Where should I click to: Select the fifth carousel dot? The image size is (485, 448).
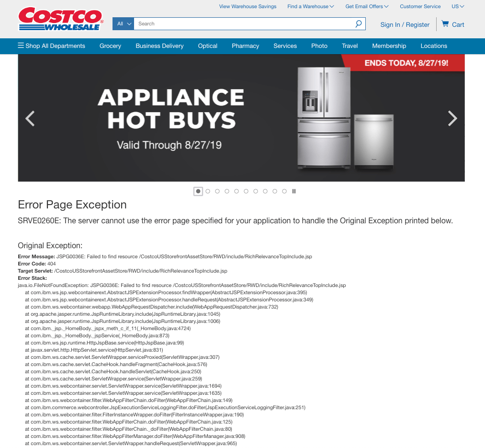click(x=236, y=191)
